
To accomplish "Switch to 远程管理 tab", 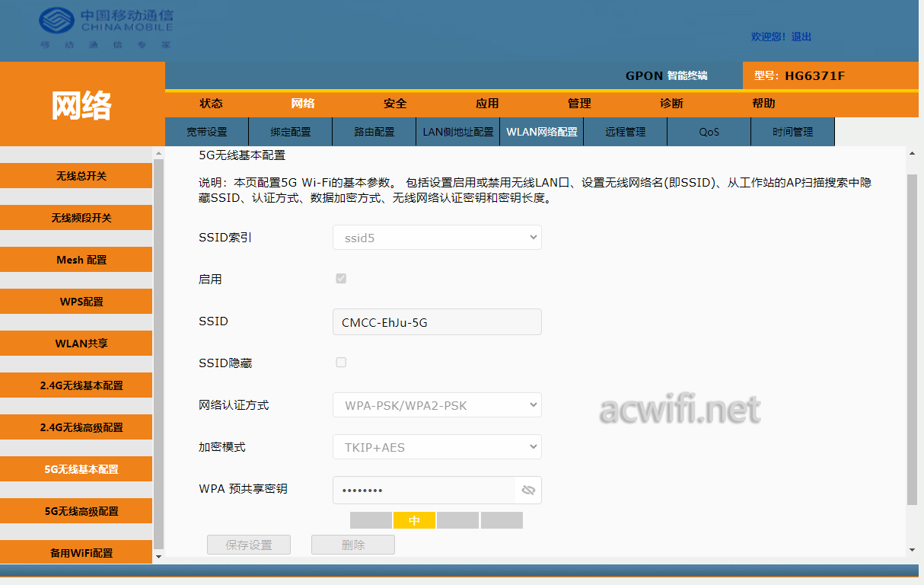I will (x=626, y=132).
